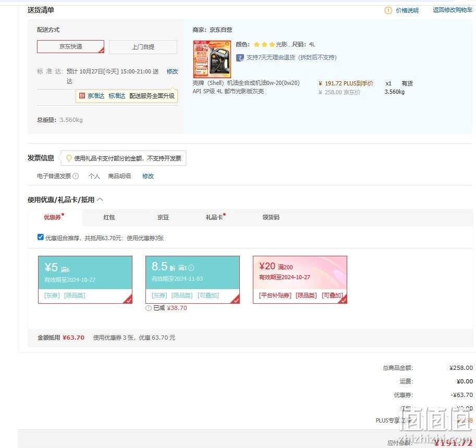Screen dimensions: 476x448
Task: Click the 京准达 link
Action: [95, 96]
